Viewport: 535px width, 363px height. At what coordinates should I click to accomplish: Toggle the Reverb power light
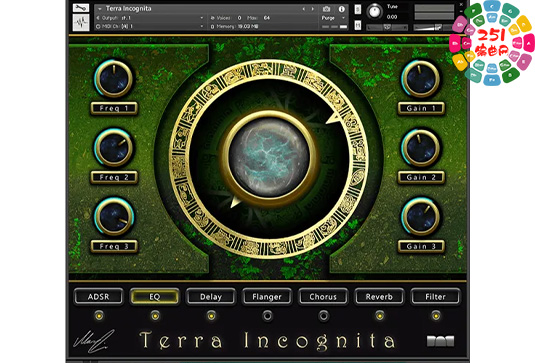pos(379,316)
